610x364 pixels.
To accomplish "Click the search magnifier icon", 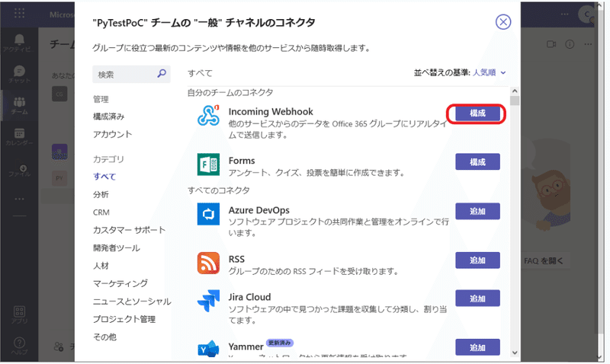I will click(x=162, y=73).
